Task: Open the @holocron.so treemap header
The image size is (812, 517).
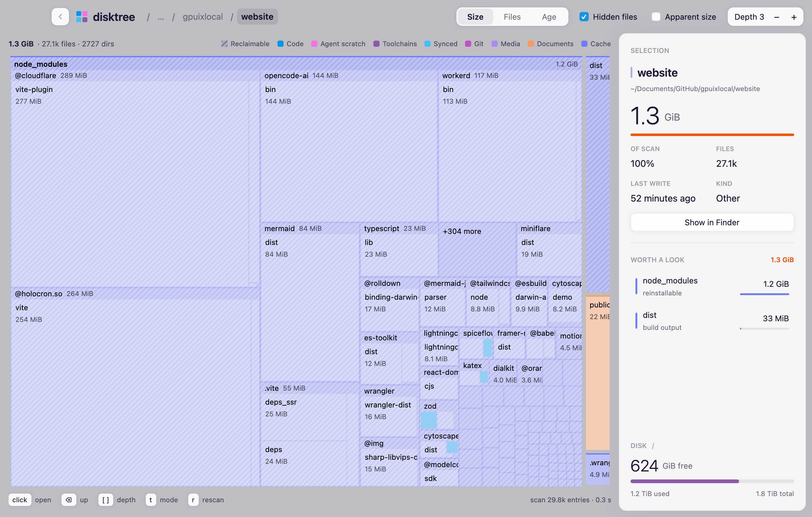Action: click(x=135, y=293)
